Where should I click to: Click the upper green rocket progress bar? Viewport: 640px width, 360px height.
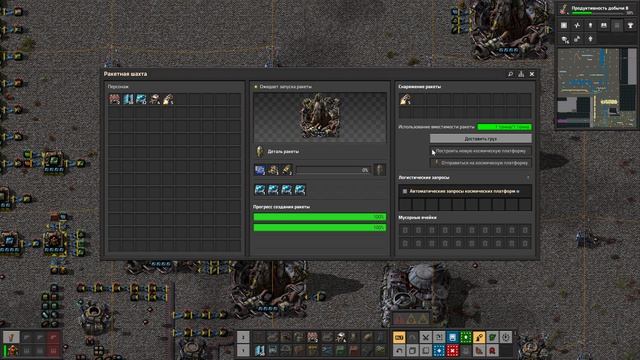click(320, 217)
